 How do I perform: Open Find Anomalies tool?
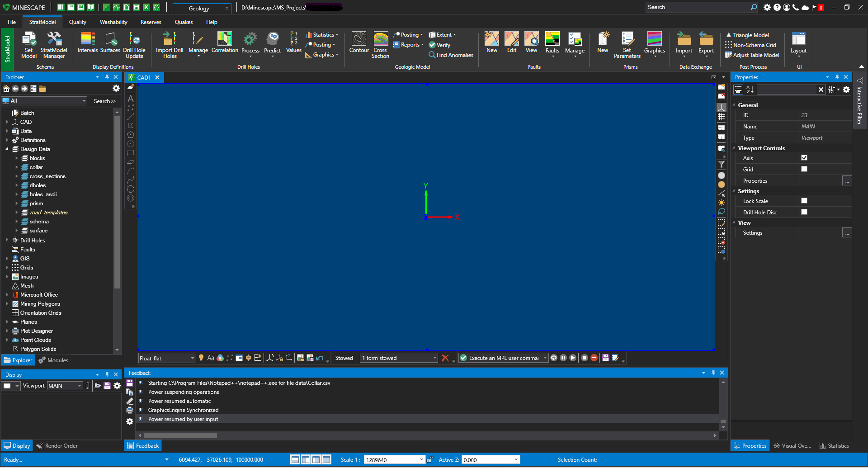451,55
